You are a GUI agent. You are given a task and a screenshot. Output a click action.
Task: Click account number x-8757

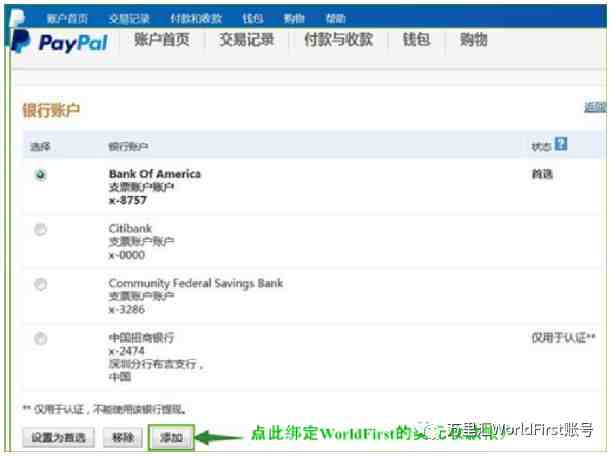127,200
